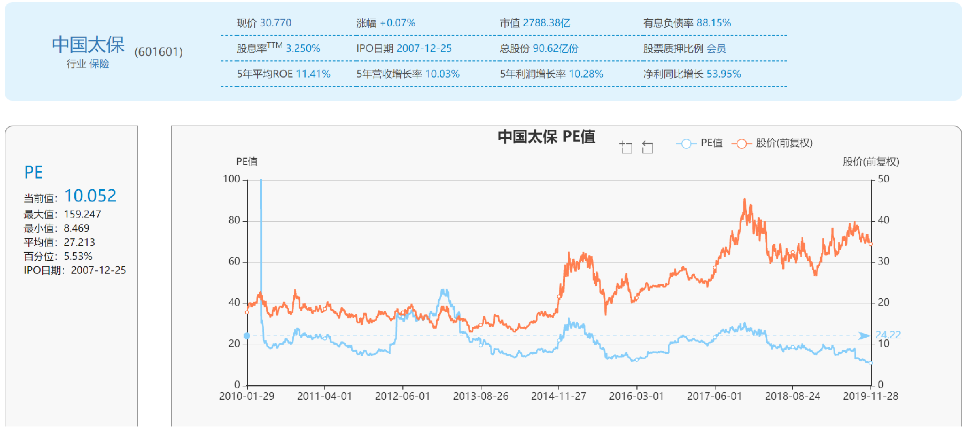Click the 现价 30.770 value
The width and height of the screenshot is (980, 427).
click(276, 23)
